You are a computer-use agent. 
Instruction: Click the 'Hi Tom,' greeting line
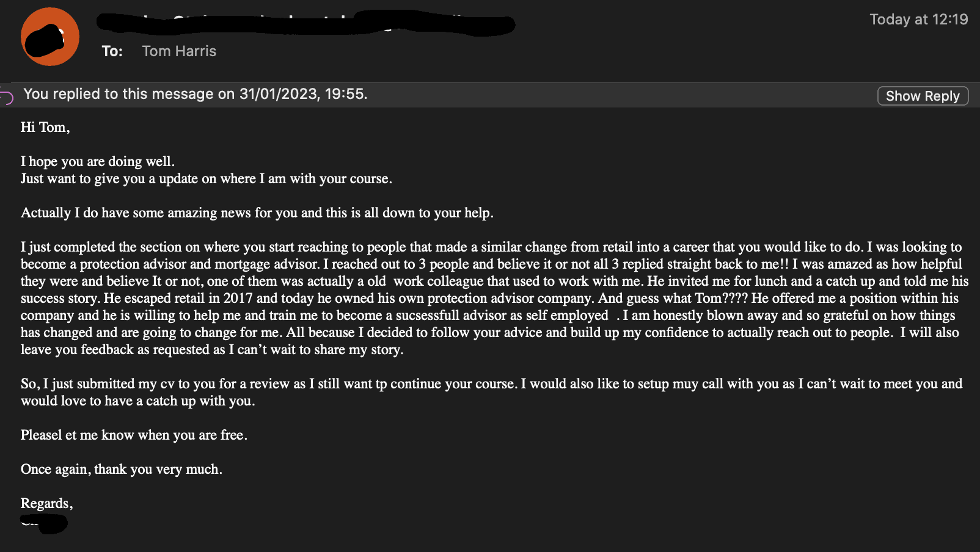click(x=45, y=127)
